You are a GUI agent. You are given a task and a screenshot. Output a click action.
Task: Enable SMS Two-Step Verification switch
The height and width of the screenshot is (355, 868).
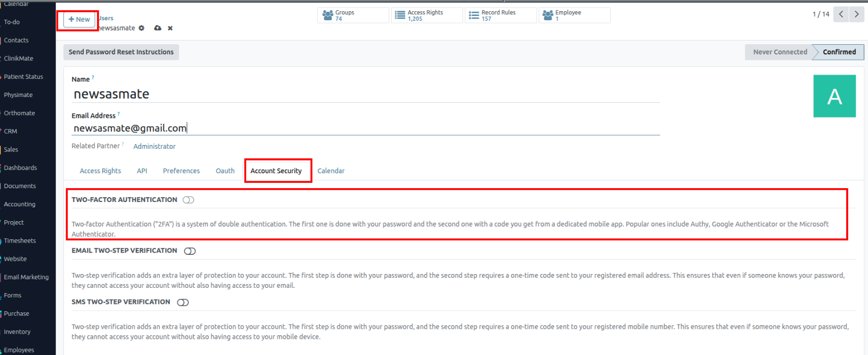183,302
